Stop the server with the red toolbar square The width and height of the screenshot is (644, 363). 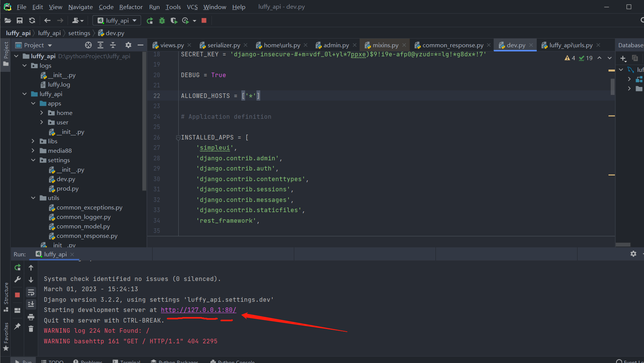(204, 20)
